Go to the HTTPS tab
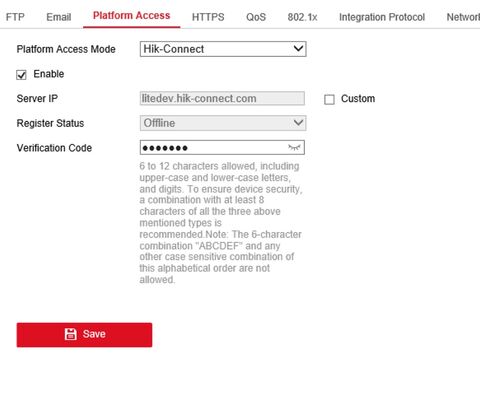The width and height of the screenshot is (480, 403). (208, 17)
